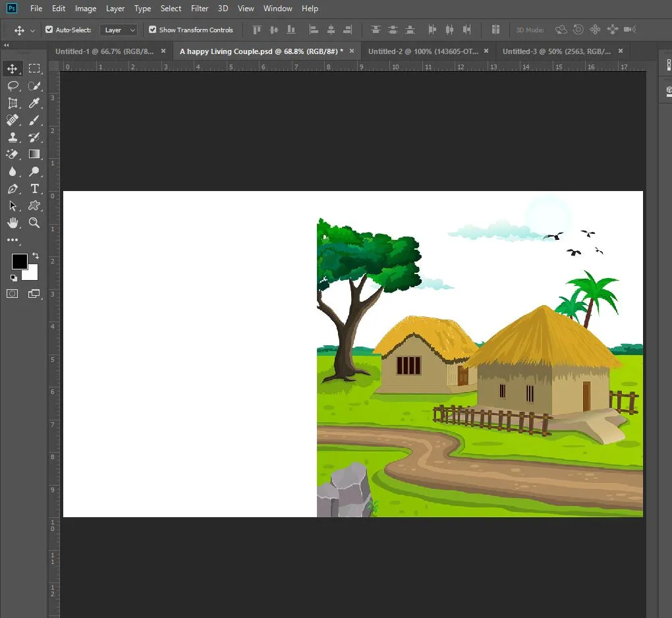
Task: Open the Auto-Select Layer dropdown
Action: pyautogui.click(x=119, y=30)
